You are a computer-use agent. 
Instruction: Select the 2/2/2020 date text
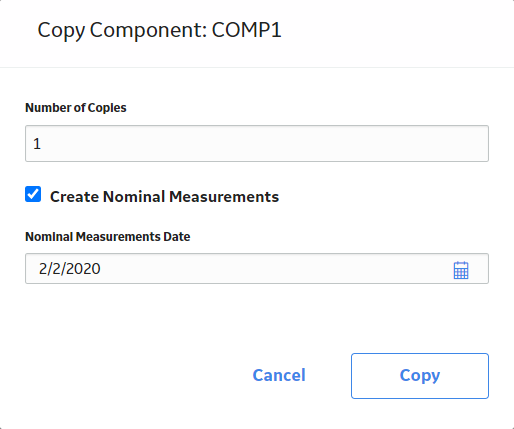coord(70,269)
